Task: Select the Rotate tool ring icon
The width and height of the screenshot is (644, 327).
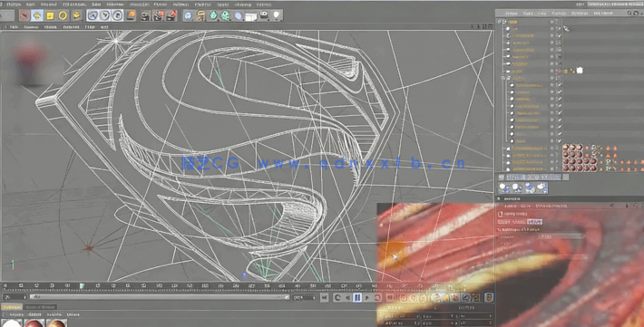Action: pos(63,15)
